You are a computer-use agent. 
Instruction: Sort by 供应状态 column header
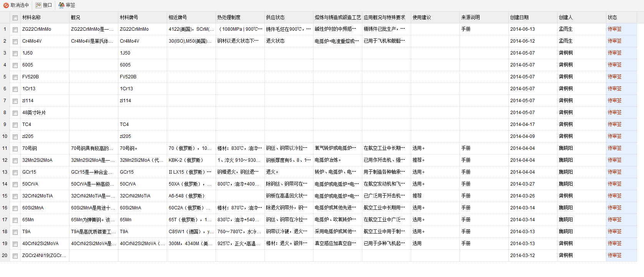pos(289,17)
